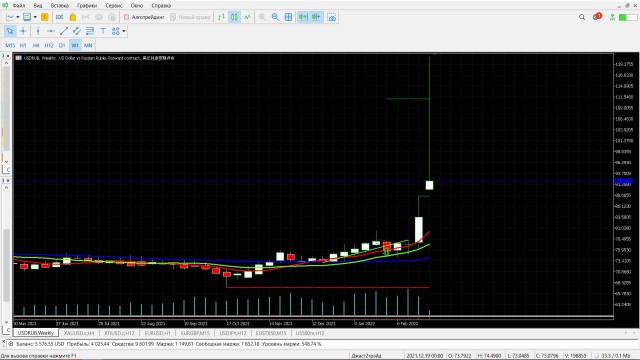Open the search magnifier icon
This screenshot has height=360, width=640.
pyautogui.click(x=582, y=17)
